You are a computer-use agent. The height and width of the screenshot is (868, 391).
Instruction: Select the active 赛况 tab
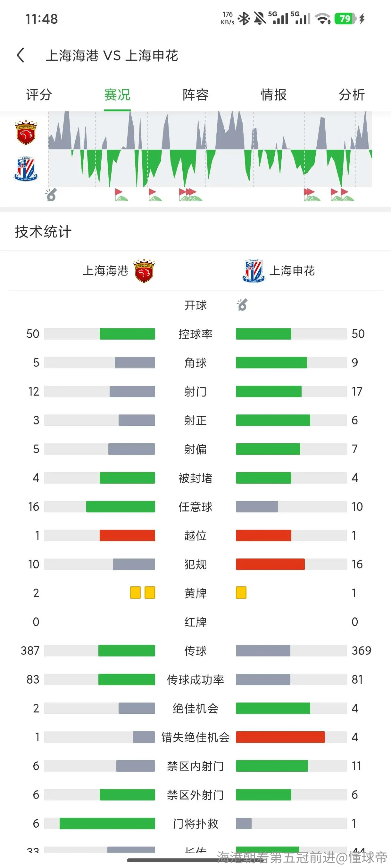point(117,95)
